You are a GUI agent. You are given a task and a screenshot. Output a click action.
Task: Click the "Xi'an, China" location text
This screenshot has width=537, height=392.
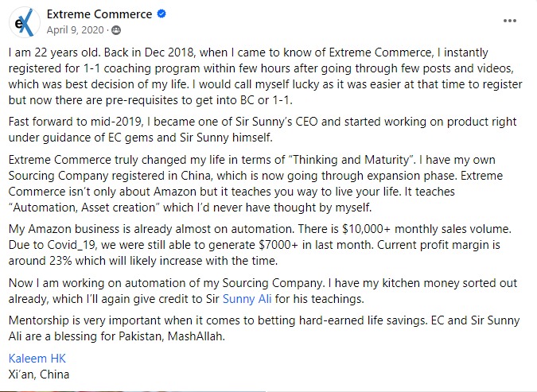(39, 375)
